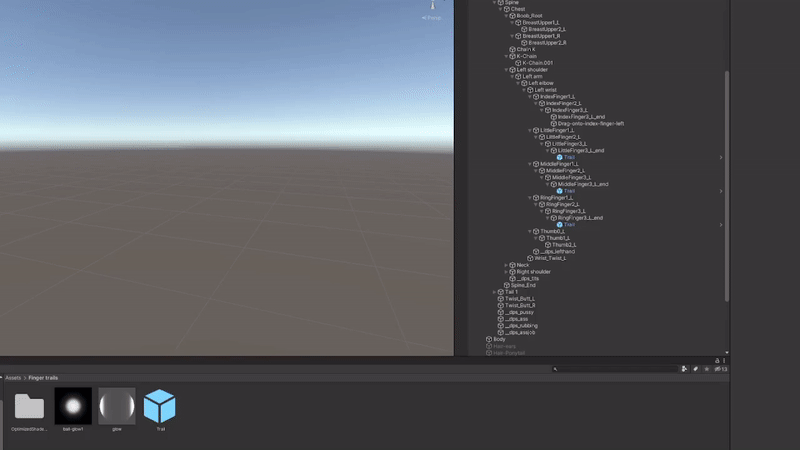
Task: Click the cube icon of Body object
Action: pos(489,339)
